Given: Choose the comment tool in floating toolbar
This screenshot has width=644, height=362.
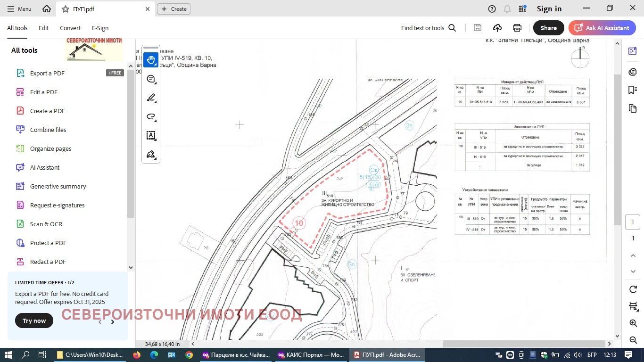Looking at the screenshot, I should pyautogui.click(x=151, y=79).
